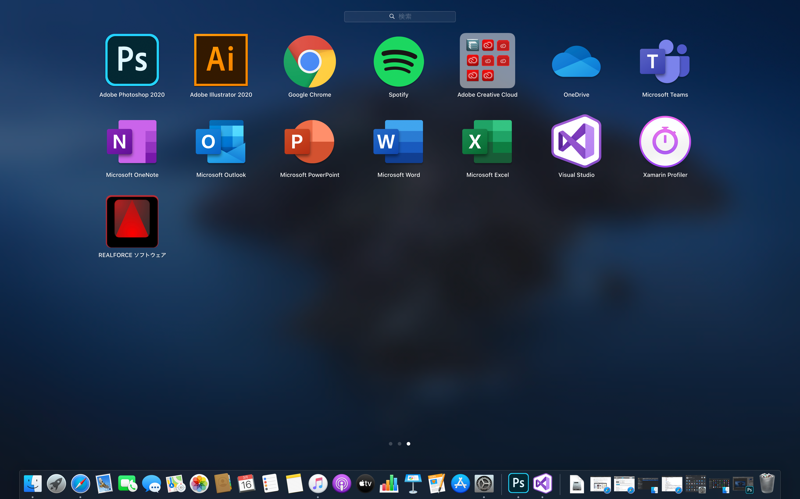Open FaceTime from the Dock
The width and height of the screenshot is (800, 499).
click(x=128, y=483)
